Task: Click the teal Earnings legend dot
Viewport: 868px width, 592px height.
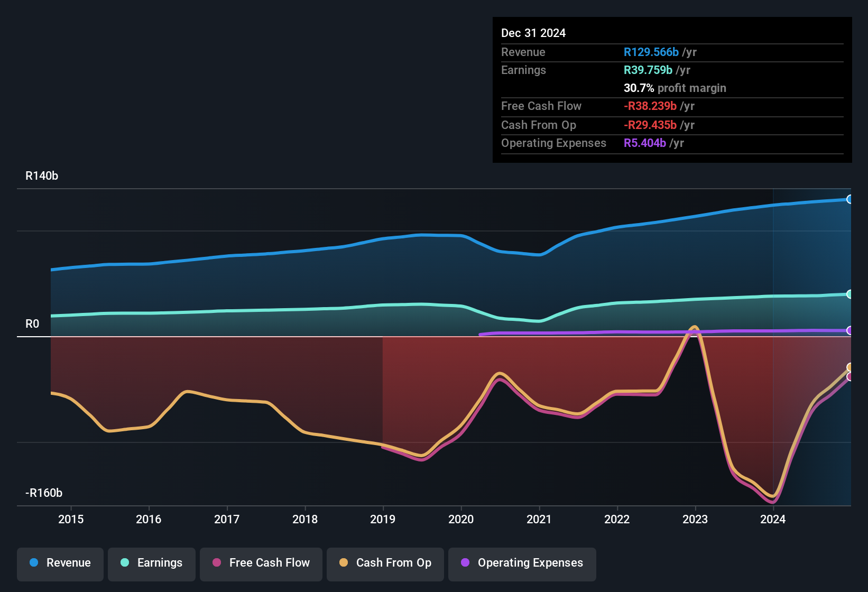Action: click(x=125, y=562)
